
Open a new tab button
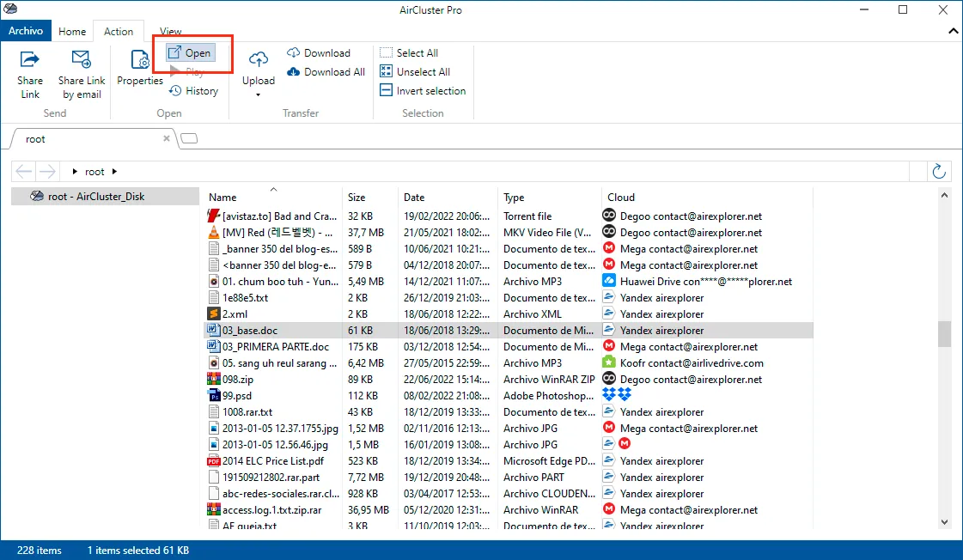point(189,139)
